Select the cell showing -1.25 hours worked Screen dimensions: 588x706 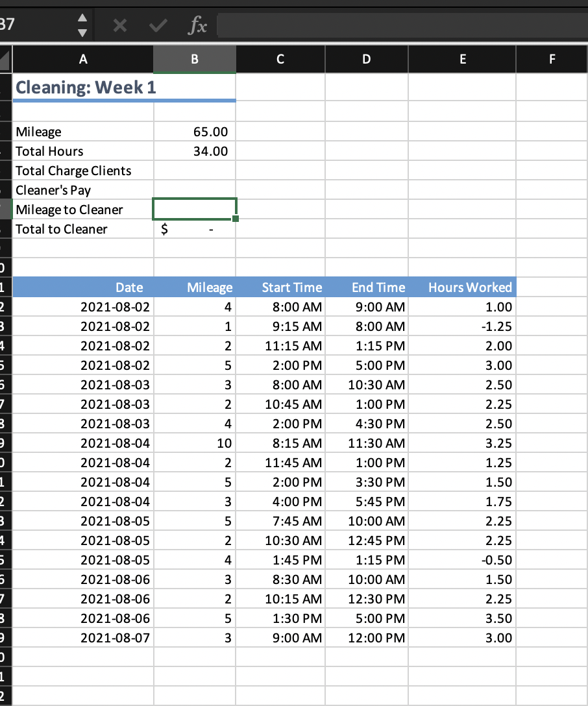[x=462, y=326]
